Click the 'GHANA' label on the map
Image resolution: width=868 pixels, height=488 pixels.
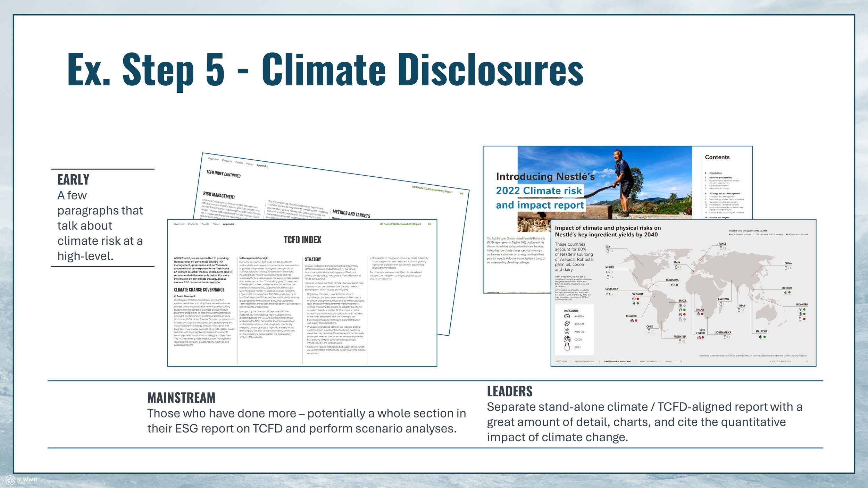click(700, 310)
